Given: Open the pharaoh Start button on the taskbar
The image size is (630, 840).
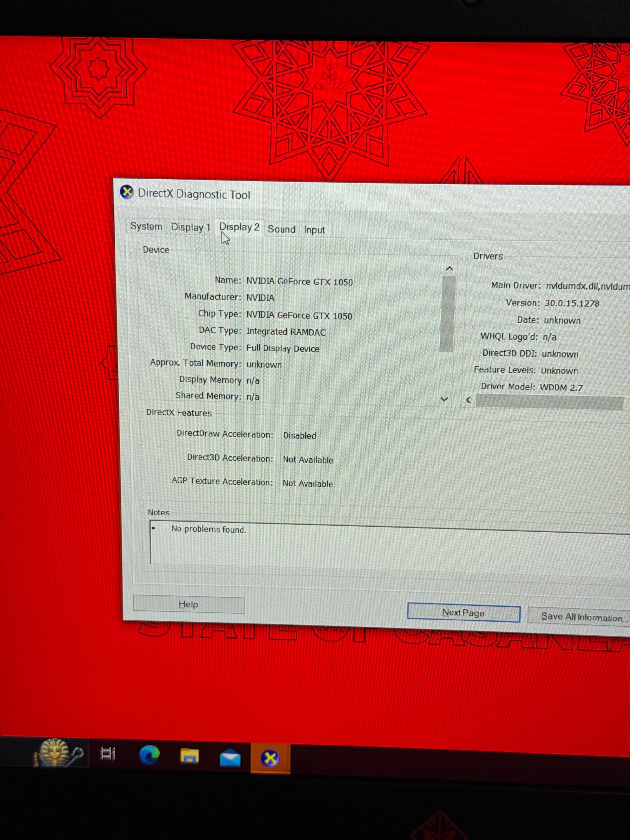Looking at the screenshot, I should pos(58,752).
